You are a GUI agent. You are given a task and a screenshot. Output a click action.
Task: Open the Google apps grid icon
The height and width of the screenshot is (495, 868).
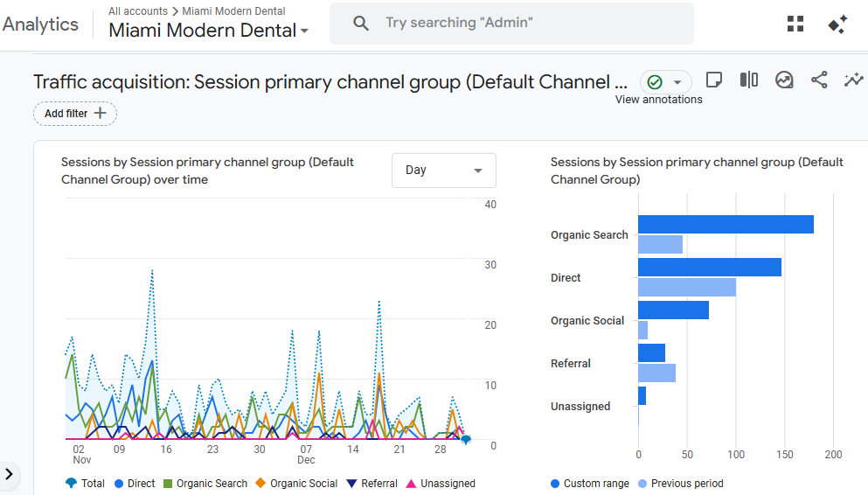pyautogui.click(x=795, y=24)
